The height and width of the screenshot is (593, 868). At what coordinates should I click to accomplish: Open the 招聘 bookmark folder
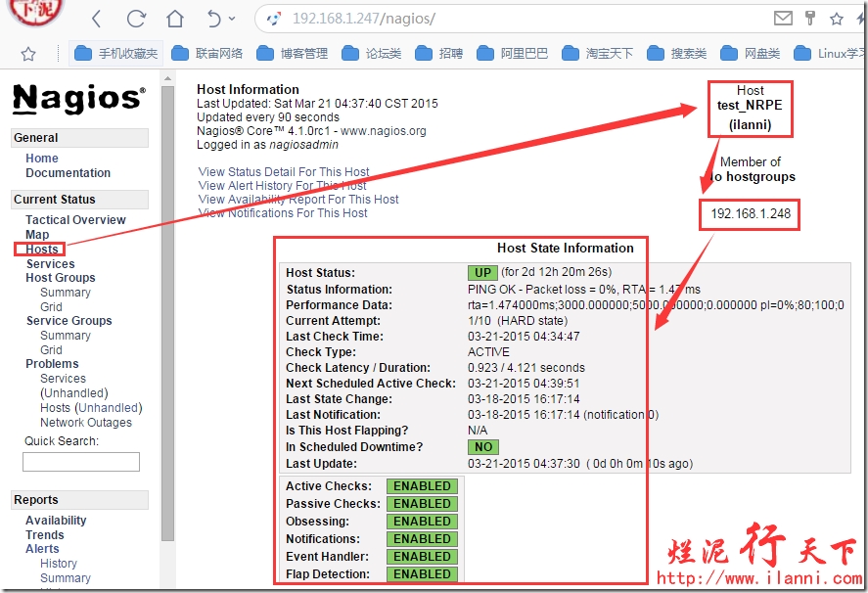point(439,54)
